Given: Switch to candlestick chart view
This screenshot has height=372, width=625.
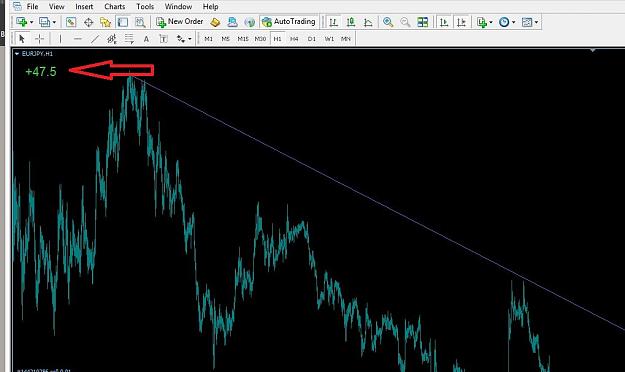Looking at the screenshot, I should 351,22.
